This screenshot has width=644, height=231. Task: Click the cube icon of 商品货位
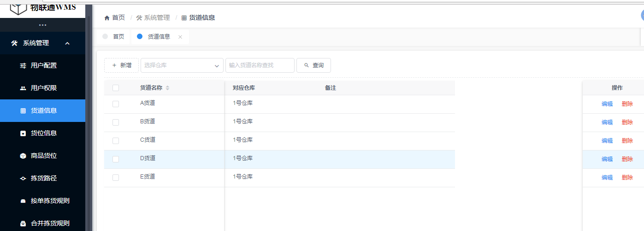coord(23,156)
